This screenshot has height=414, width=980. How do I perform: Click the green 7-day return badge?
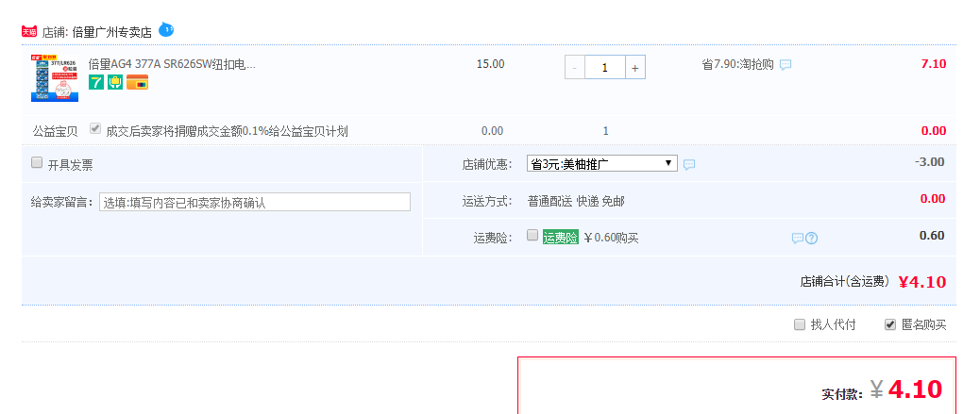pos(96,83)
